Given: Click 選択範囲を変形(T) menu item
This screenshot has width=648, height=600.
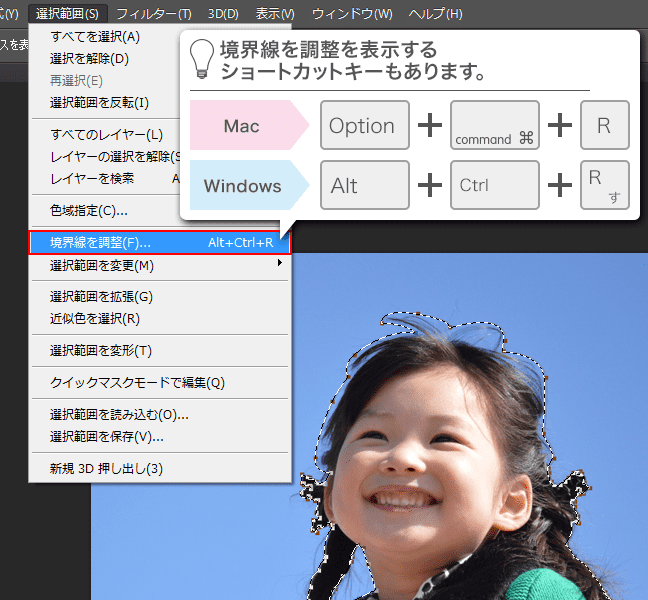Looking at the screenshot, I should (101, 350).
